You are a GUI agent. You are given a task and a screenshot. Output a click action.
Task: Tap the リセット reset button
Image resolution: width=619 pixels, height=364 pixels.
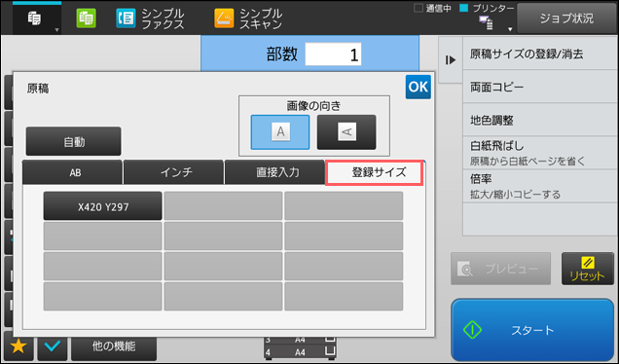(588, 269)
